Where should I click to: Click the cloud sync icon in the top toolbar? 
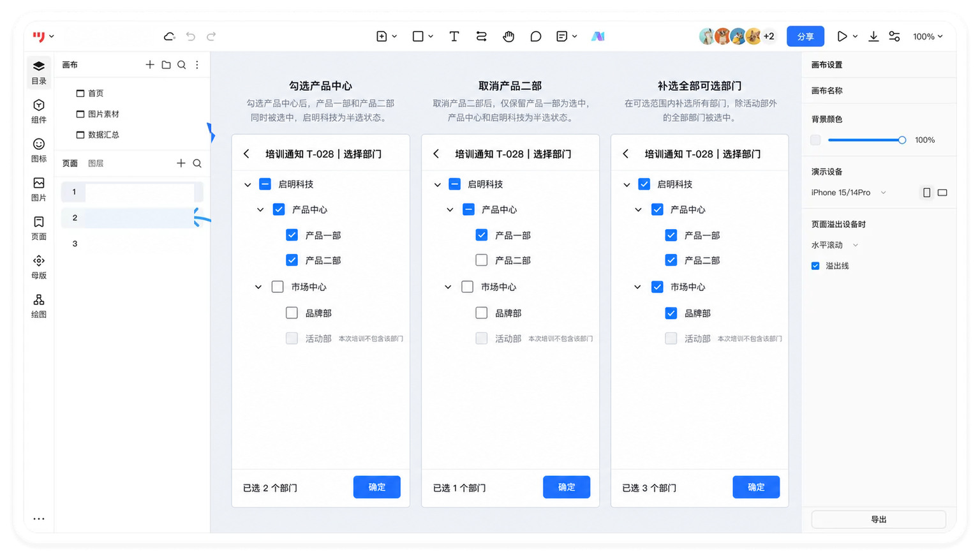(169, 36)
